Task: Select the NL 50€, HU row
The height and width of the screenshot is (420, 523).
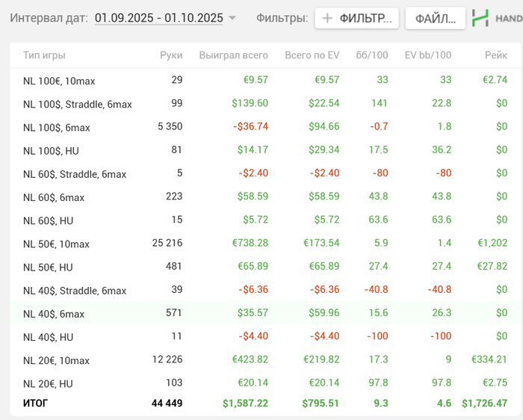Action: point(48,267)
